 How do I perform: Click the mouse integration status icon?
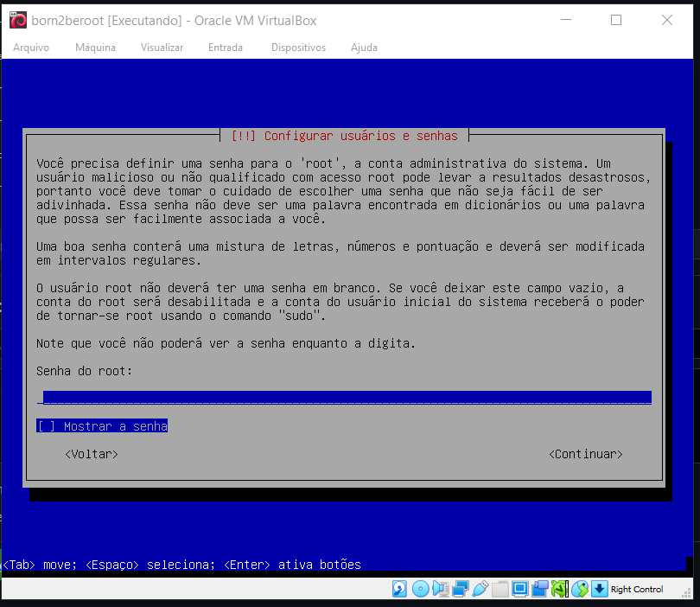tap(580, 589)
